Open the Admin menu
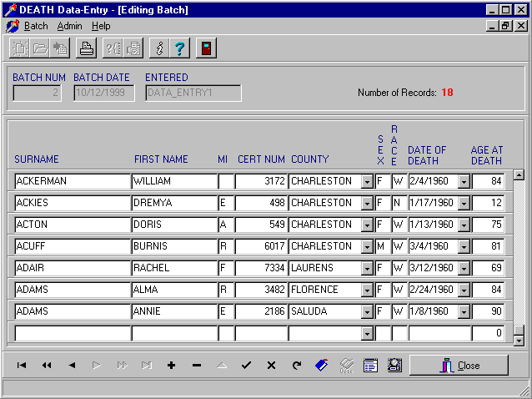 pyautogui.click(x=69, y=26)
